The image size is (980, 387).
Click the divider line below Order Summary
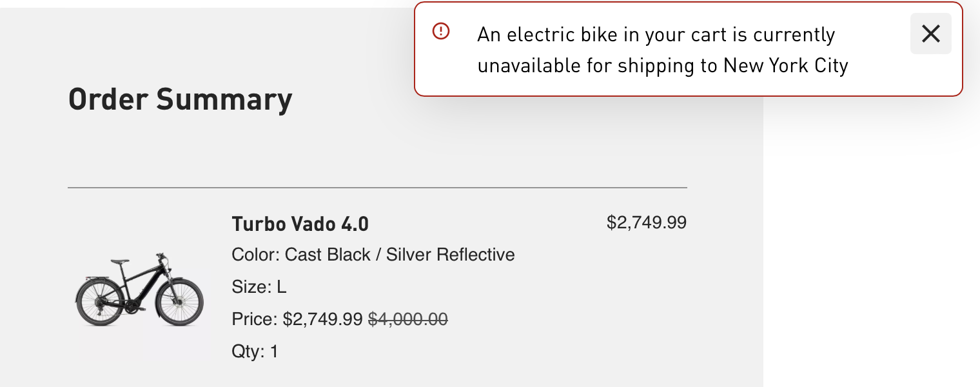[x=377, y=188]
